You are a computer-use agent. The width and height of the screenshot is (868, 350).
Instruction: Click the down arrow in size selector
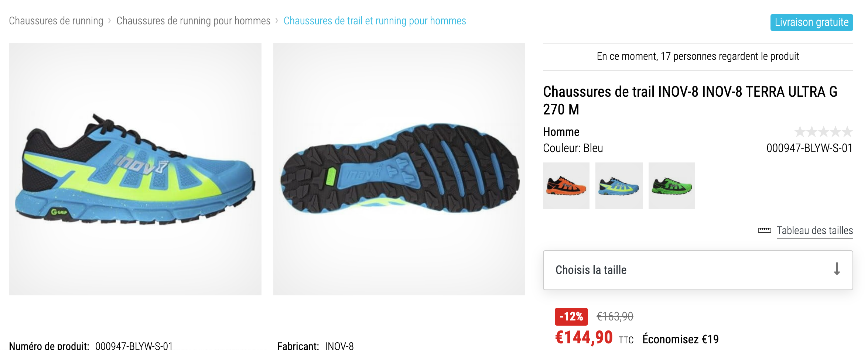click(837, 269)
